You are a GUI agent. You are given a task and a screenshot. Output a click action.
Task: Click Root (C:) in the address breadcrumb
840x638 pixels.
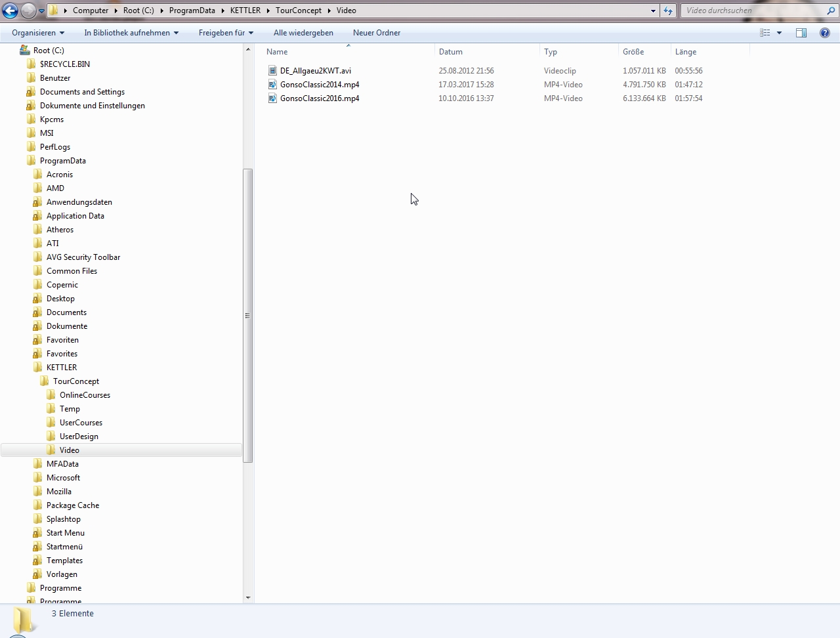pyautogui.click(x=138, y=11)
